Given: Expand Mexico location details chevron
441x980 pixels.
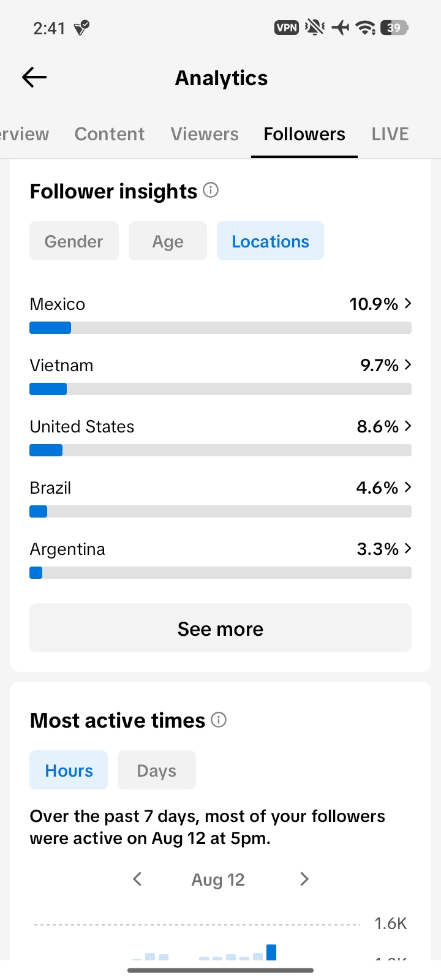Looking at the screenshot, I should [408, 303].
